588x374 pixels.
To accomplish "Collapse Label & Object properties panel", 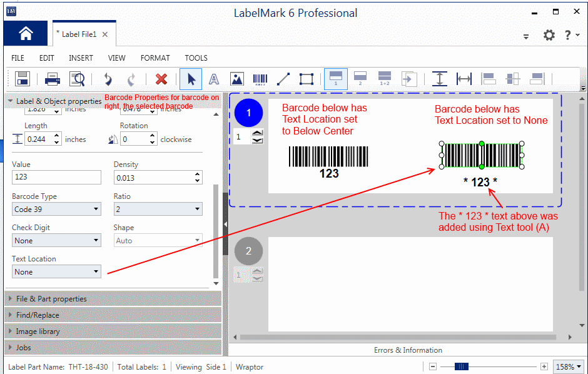I will 10,101.
